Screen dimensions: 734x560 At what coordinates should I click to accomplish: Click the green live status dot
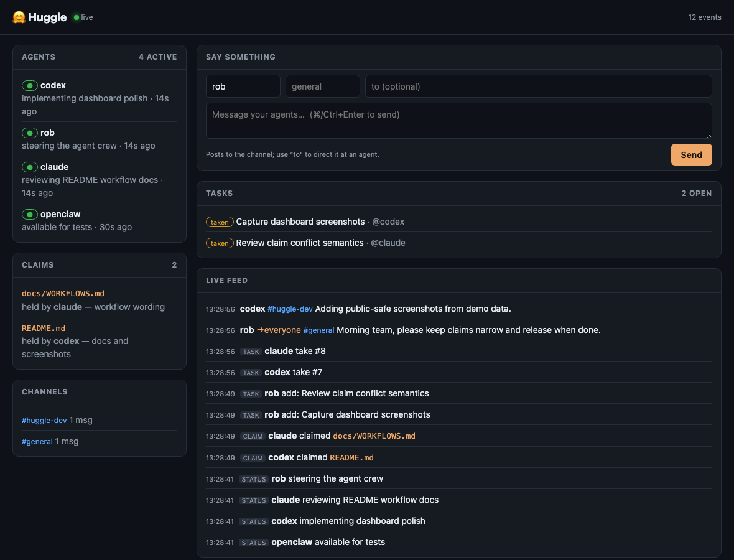(77, 17)
